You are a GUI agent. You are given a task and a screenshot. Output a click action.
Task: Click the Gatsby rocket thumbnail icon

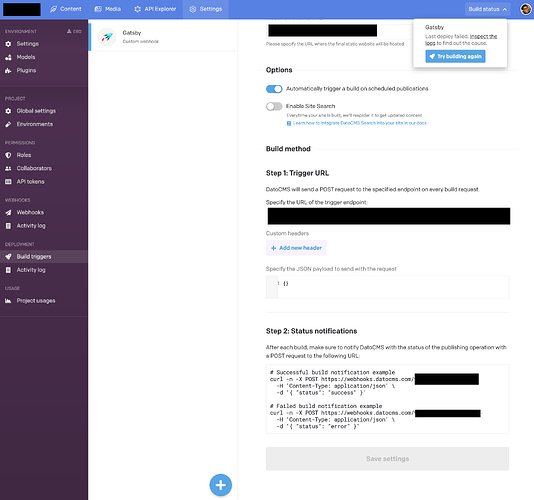click(107, 37)
